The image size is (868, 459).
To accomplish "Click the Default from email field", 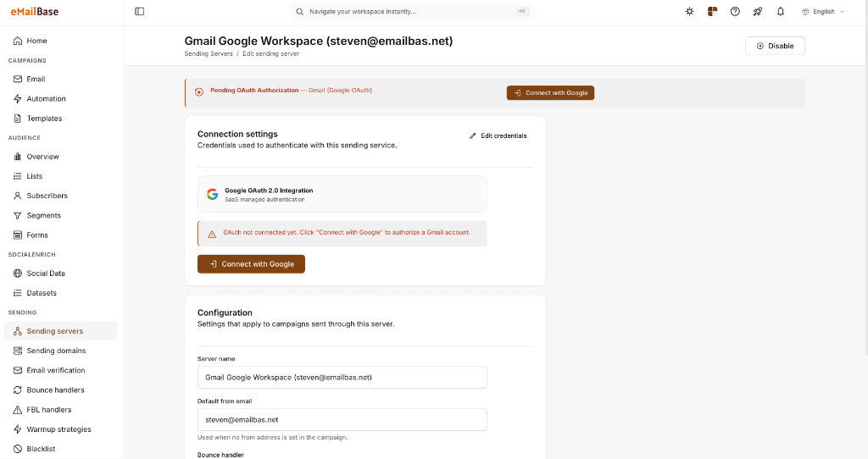I will (x=342, y=420).
